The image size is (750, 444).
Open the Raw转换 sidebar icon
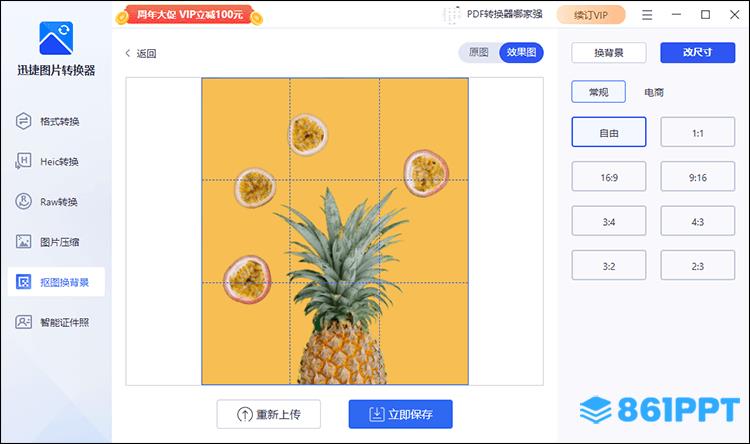tap(23, 201)
